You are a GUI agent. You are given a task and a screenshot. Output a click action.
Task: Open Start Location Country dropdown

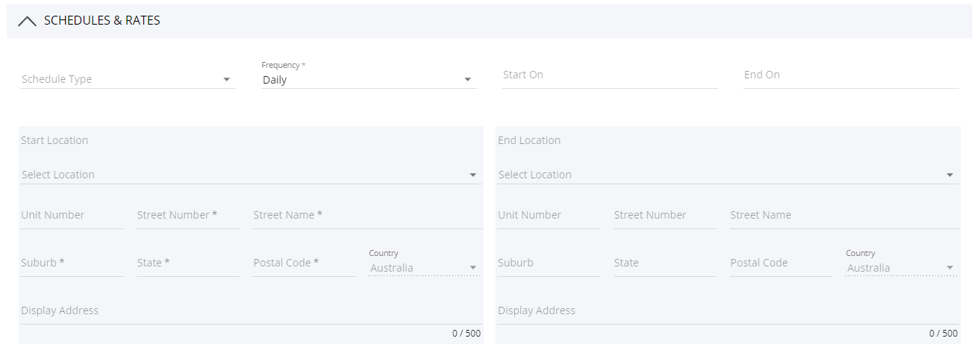coord(424,268)
